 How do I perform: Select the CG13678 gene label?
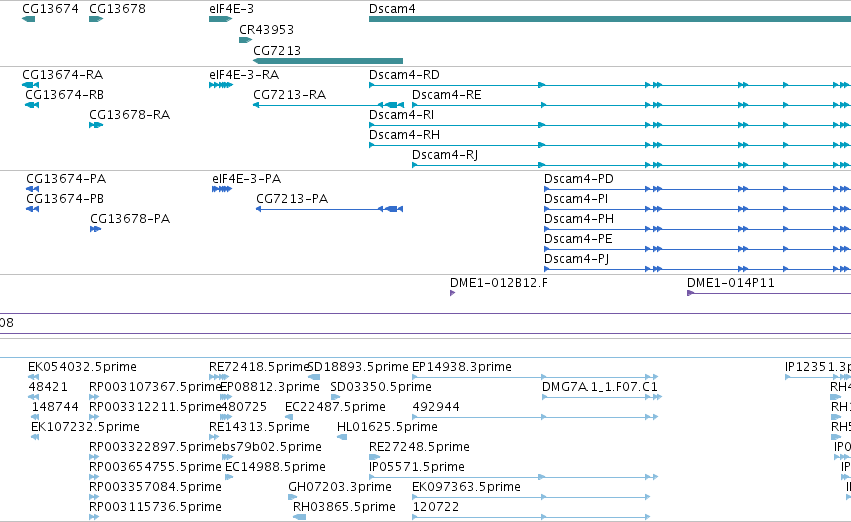pyautogui.click(x=117, y=9)
